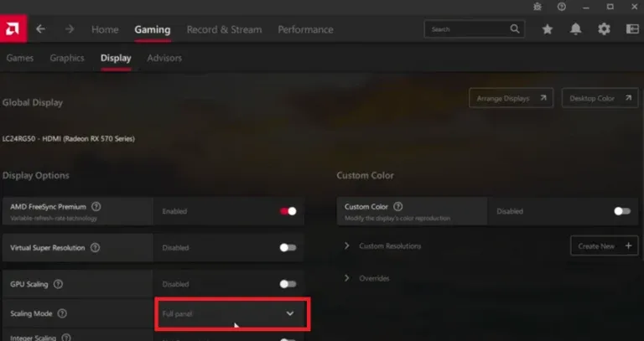Open Scaling Mode Full panel dropdown

pos(232,314)
